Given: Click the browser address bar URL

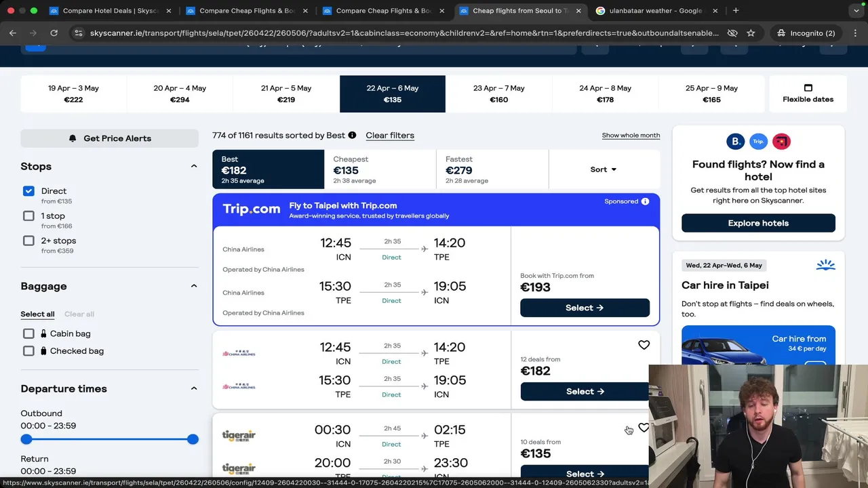Looking at the screenshot, I should pyautogui.click(x=404, y=33).
